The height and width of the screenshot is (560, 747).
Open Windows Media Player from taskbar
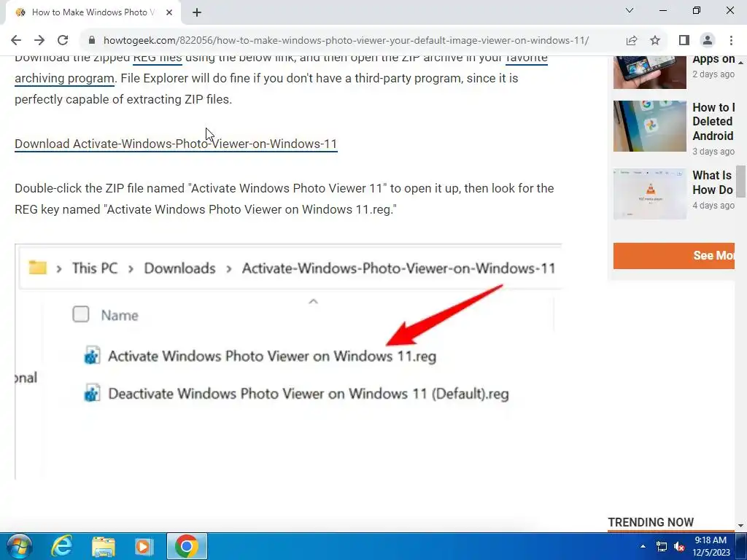(144, 546)
